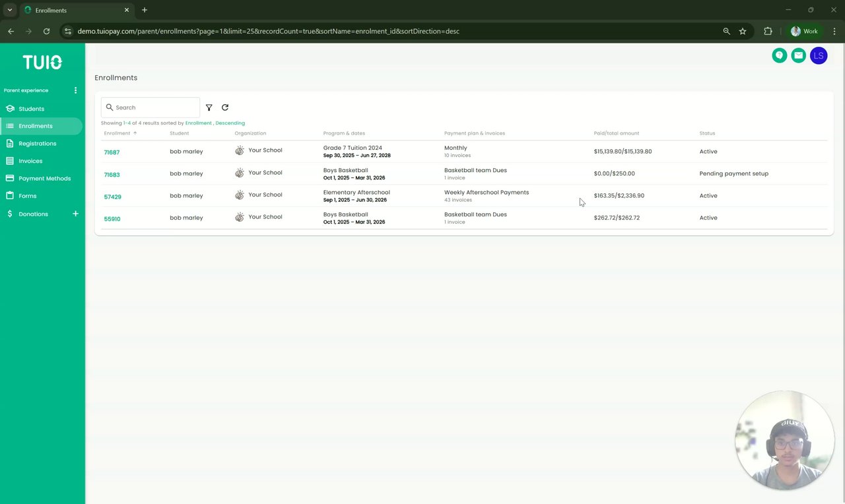This screenshot has height=504, width=845.
Task: Open enrollment 55910
Action: click(112, 219)
